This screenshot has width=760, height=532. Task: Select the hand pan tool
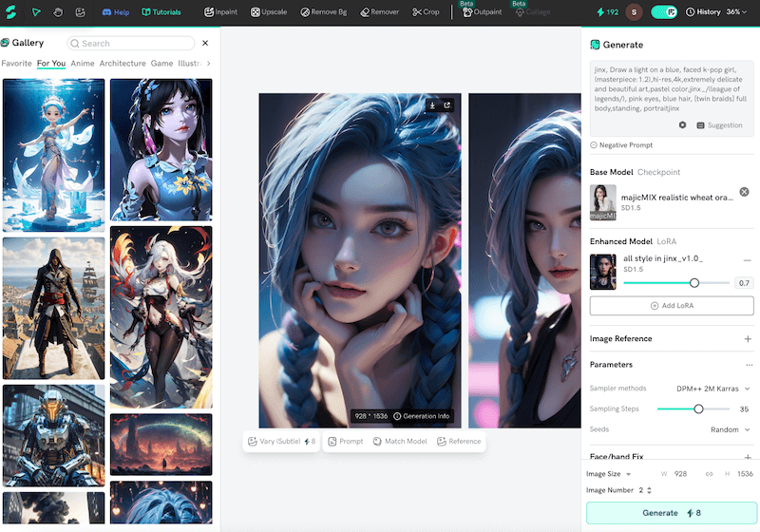[58, 12]
